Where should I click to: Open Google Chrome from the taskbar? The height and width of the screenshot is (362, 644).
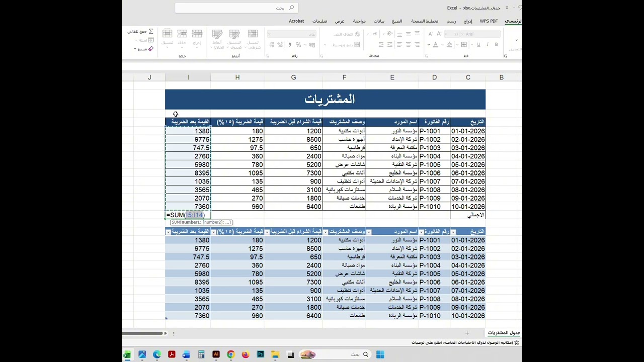pyautogui.click(x=230, y=354)
